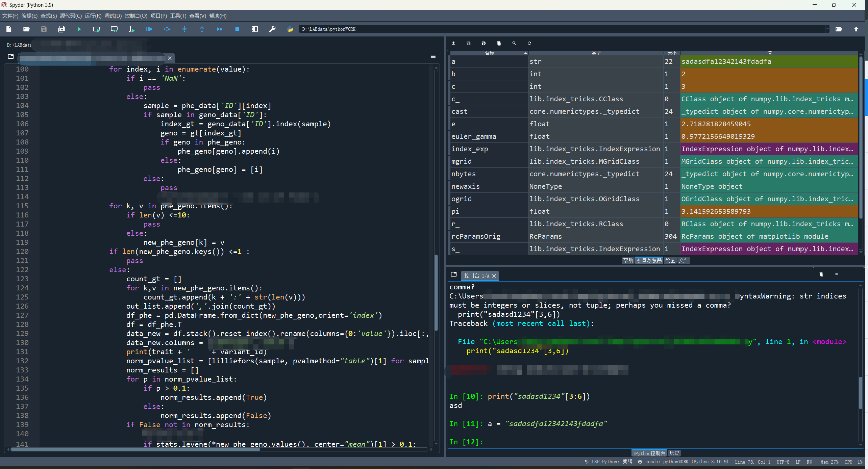Image resolution: width=868 pixels, height=469 pixels.
Task: Open the 调试(D) menu
Action: (113, 16)
